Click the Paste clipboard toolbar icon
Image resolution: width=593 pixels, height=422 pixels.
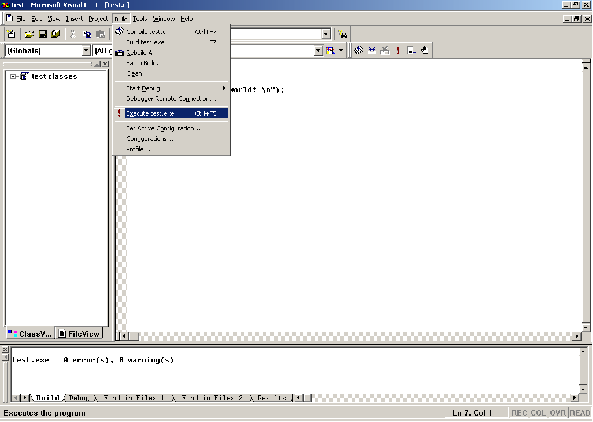101,34
